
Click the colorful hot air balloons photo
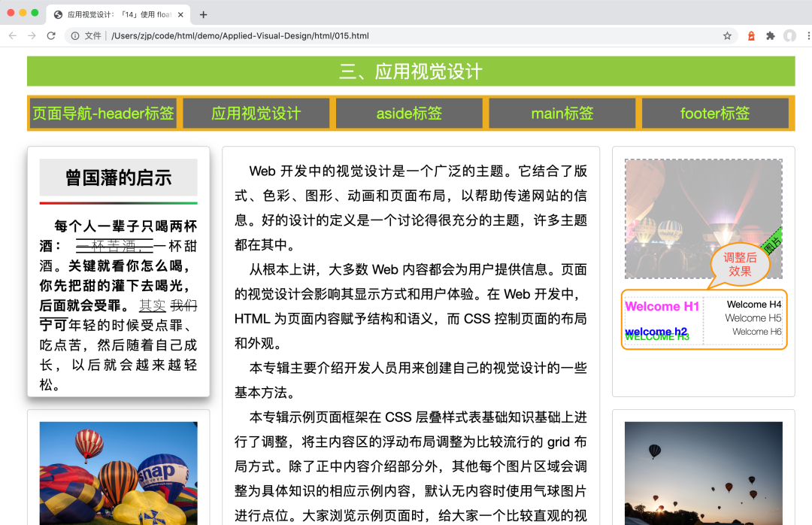click(x=119, y=473)
